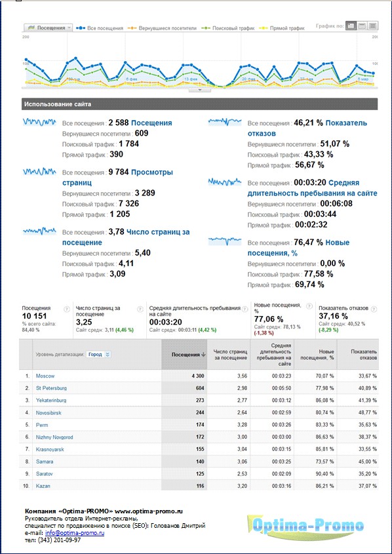Open 'Число страниц за посещение' link
The width and height of the screenshot is (392, 554).
126,237
